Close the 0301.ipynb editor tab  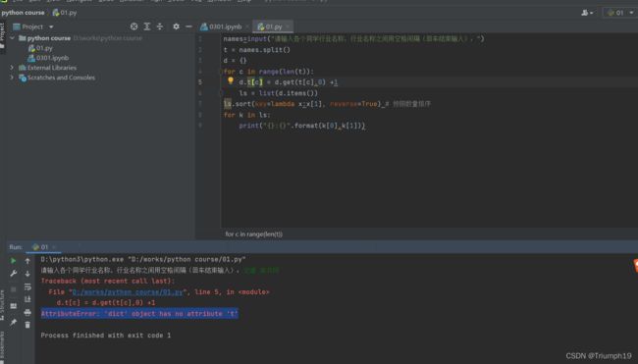point(247,26)
